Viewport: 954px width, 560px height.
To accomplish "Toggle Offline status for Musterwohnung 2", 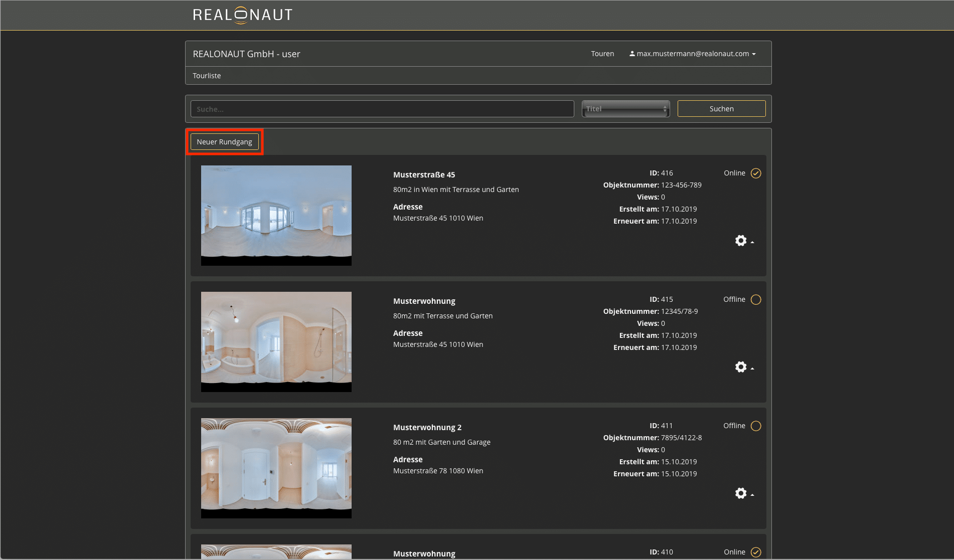I will pyautogui.click(x=755, y=426).
